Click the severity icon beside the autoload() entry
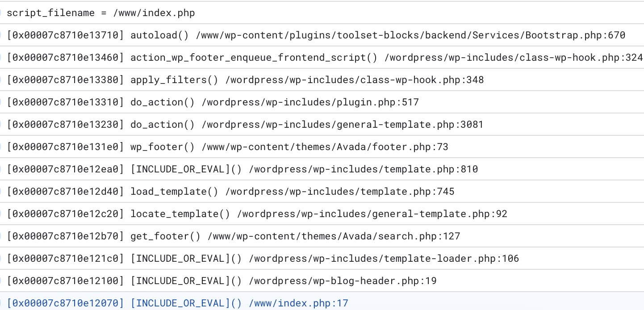The image size is (644, 310). (1, 35)
